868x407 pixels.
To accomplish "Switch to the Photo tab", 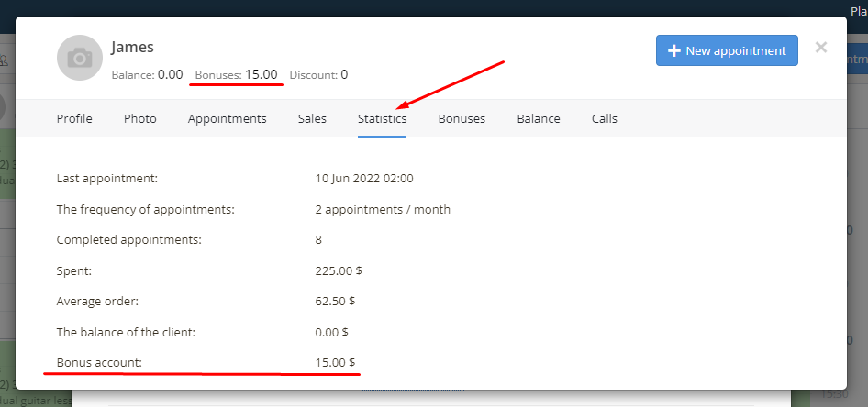I will pos(140,118).
